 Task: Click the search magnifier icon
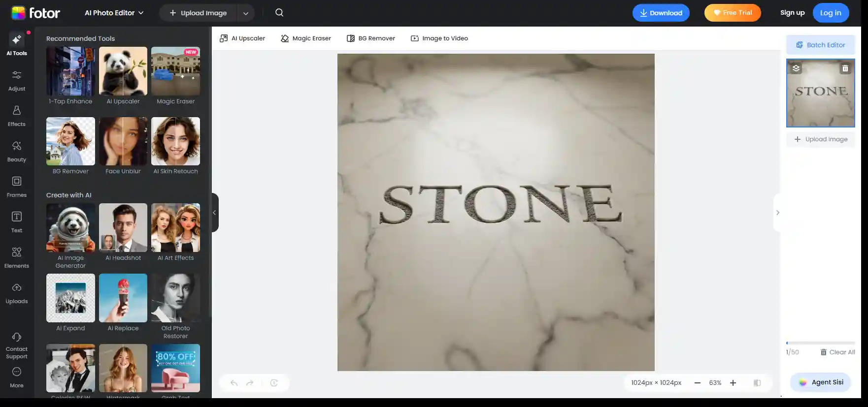tap(279, 13)
